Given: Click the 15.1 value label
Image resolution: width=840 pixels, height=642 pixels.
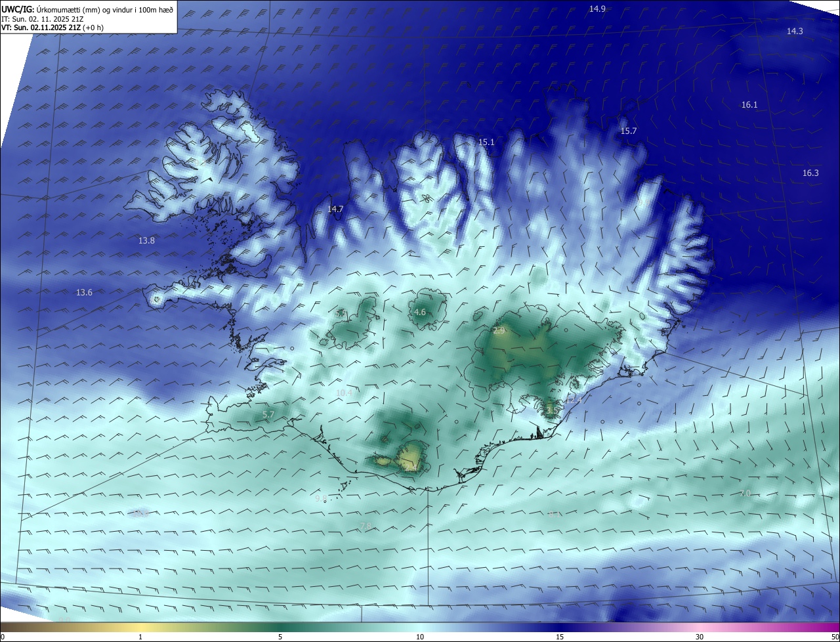Looking at the screenshot, I should (x=486, y=142).
